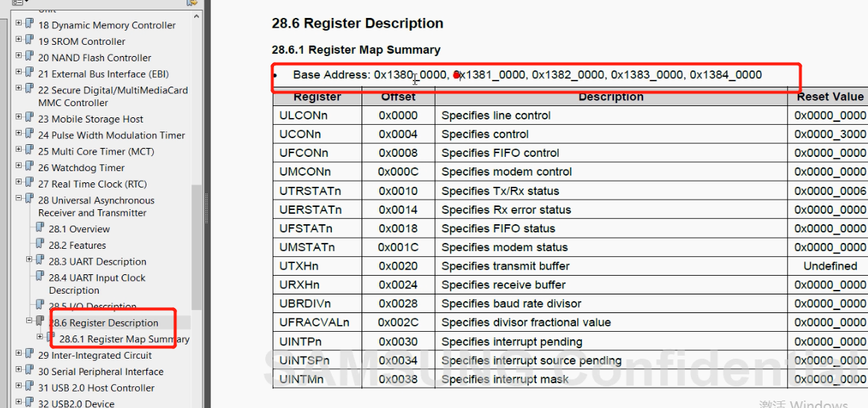868x408 pixels.
Task: Click bookmark icon beside 18 Dynamic Memory Controller
Action: 29,24
